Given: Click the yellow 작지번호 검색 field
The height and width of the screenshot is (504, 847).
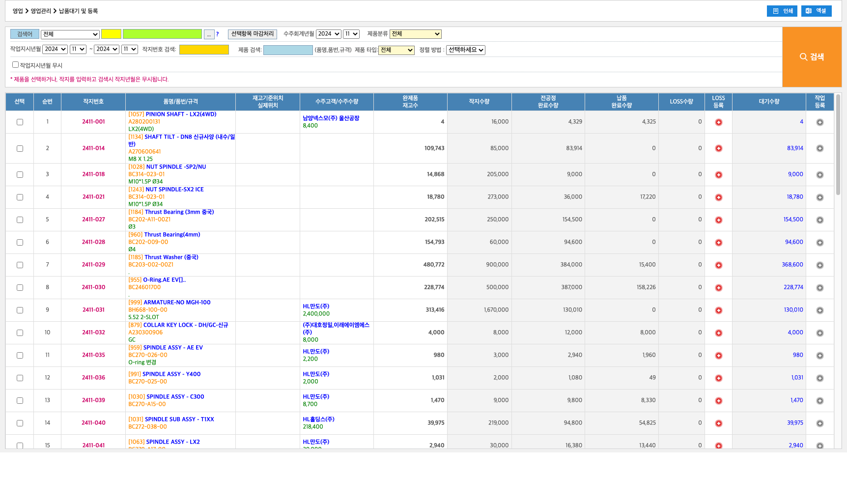Looking at the screenshot, I should point(204,50).
